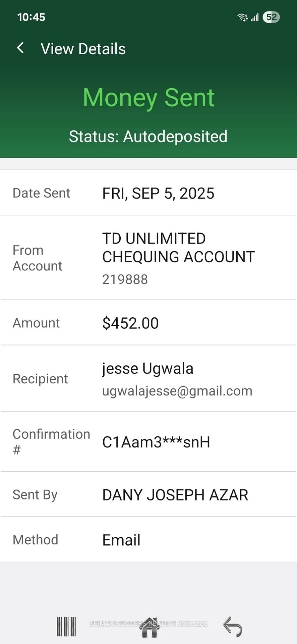Tap the back arrow beside View Details
The height and width of the screenshot is (644, 297).
[x=20, y=48]
